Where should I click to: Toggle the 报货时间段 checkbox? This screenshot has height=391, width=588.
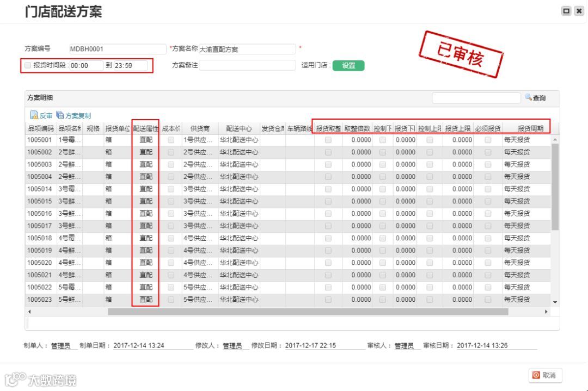tap(28, 65)
